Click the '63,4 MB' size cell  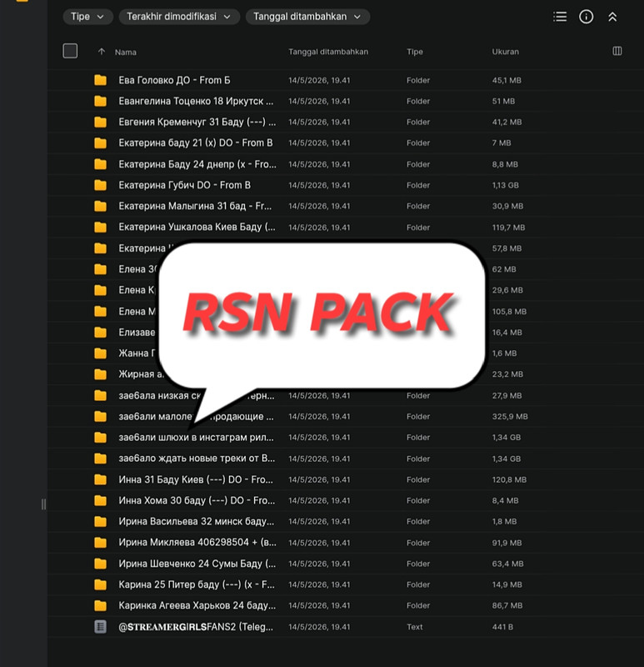coord(507,564)
